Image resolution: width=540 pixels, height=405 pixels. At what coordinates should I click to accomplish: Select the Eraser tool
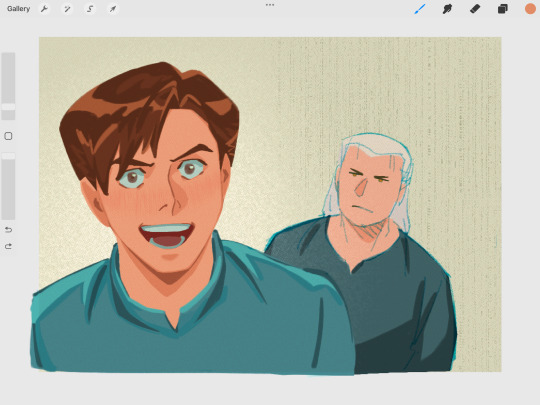pos(475,9)
